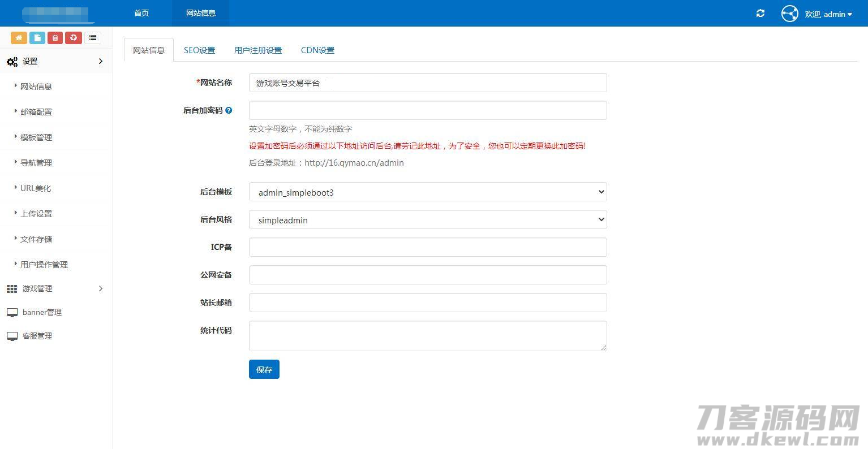Viewport: 868px width, 449px height.
Task: Click the refresh icon in top bar
Action: (760, 14)
